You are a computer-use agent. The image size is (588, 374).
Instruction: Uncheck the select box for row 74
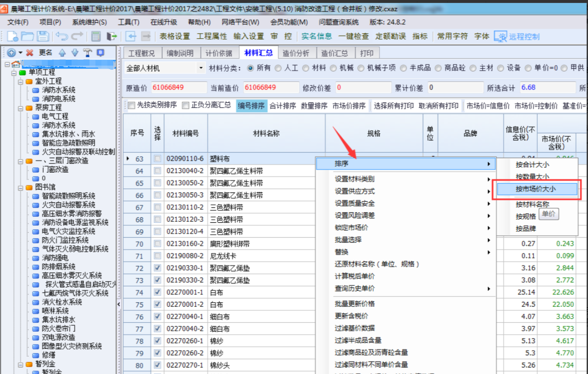(158, 292)
